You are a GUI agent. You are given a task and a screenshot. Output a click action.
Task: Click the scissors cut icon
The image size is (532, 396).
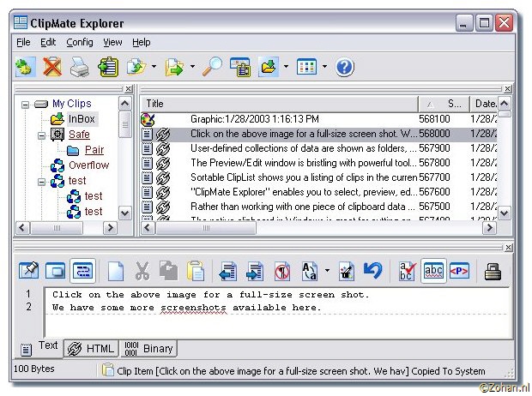point(142,271)
